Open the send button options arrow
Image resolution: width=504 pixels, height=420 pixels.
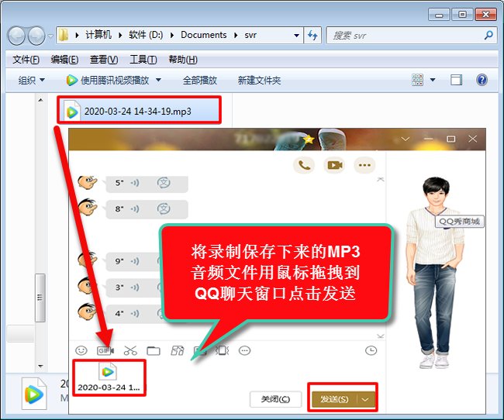(365, 399)
